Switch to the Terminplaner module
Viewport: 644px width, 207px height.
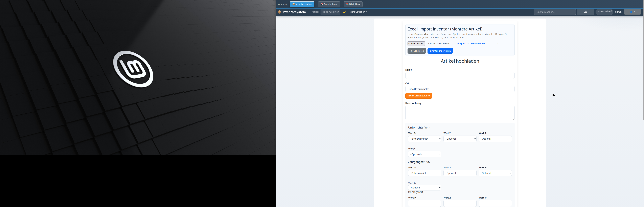click(329, 4)
